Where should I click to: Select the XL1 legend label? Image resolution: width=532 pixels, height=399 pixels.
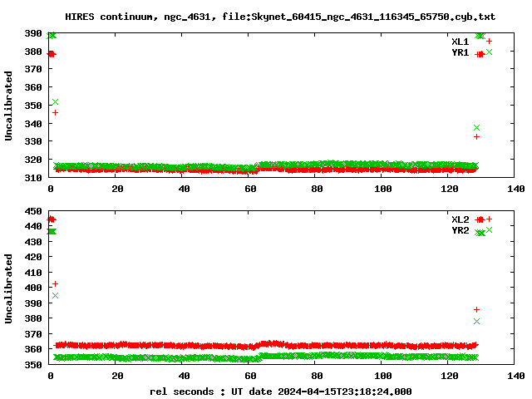(460, 42)
